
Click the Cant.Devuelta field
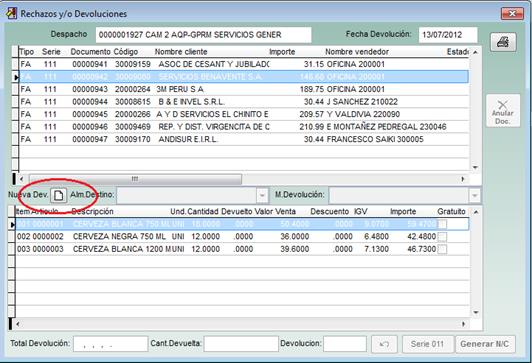(x=241, y=344)
